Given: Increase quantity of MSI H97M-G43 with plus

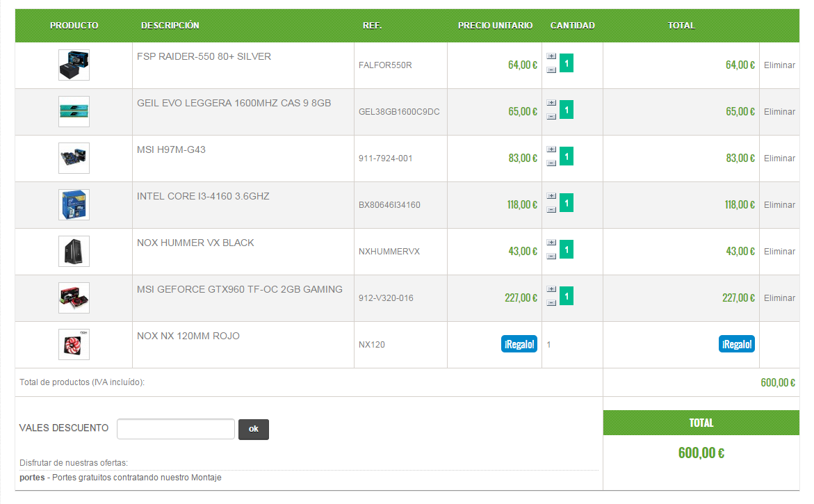Looking at the screenshot, I should pos(551,149).
